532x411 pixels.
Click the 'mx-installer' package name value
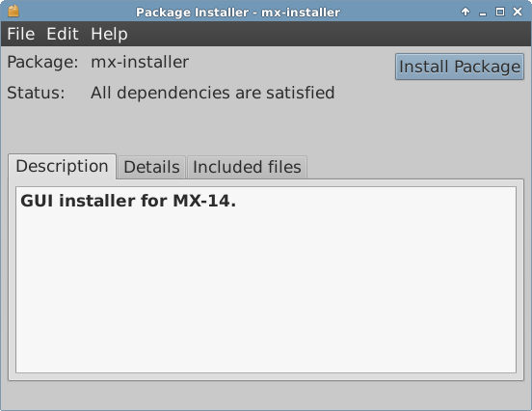pos(140,62)
